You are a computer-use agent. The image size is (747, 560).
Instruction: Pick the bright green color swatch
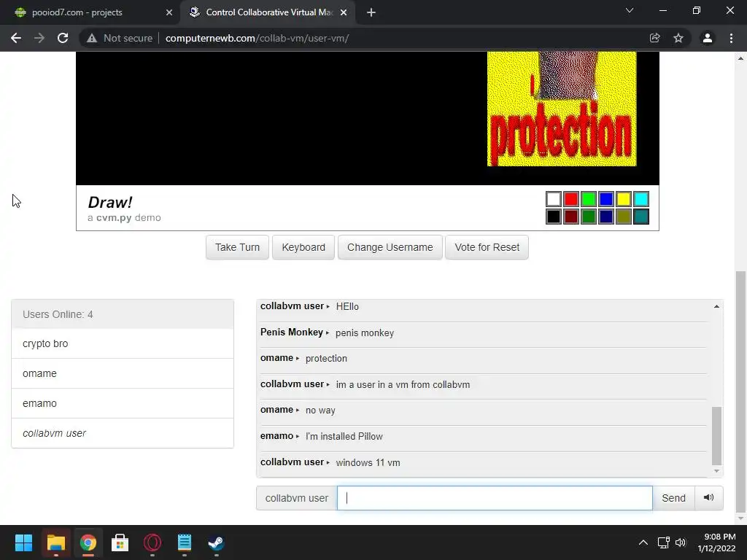(x=589, y=199)
